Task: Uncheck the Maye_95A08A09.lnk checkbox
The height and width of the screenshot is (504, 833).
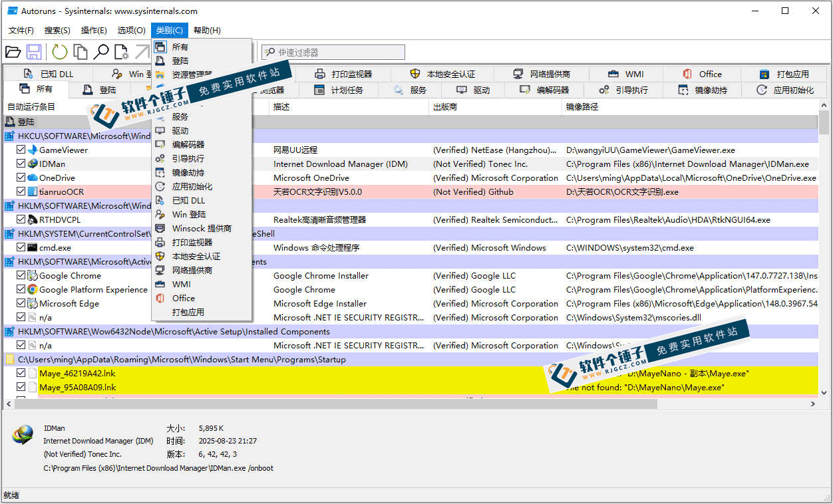Action: (21, 388)
